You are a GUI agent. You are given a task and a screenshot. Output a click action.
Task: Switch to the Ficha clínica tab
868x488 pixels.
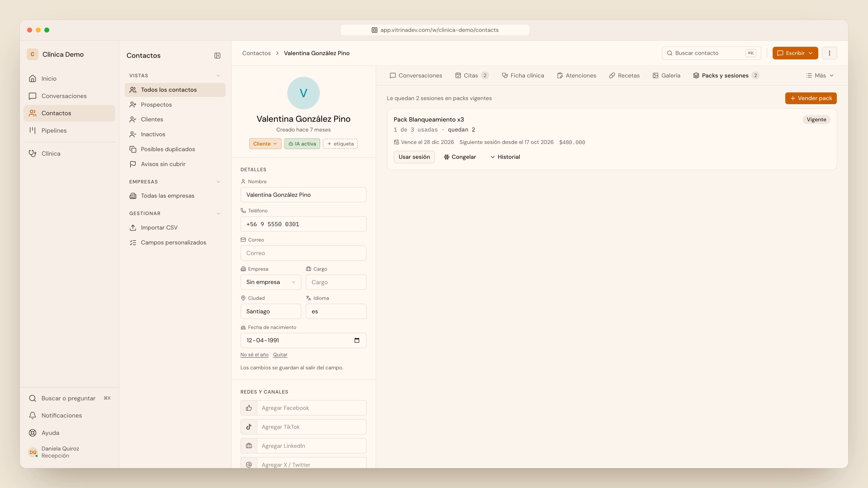point(523,75)
